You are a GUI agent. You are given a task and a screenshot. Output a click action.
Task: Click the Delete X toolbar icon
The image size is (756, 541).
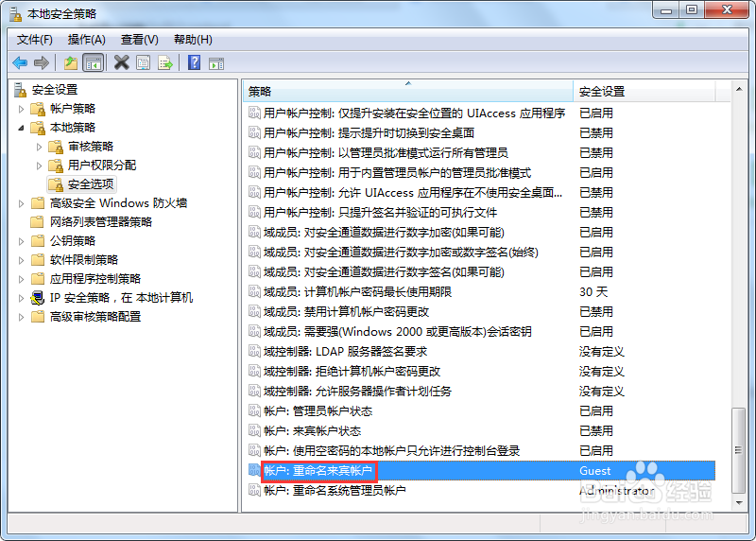click(122, 62)
